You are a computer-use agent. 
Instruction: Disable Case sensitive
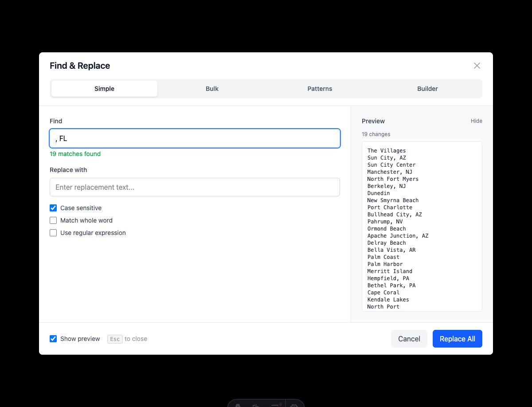(x=53, y=208)
